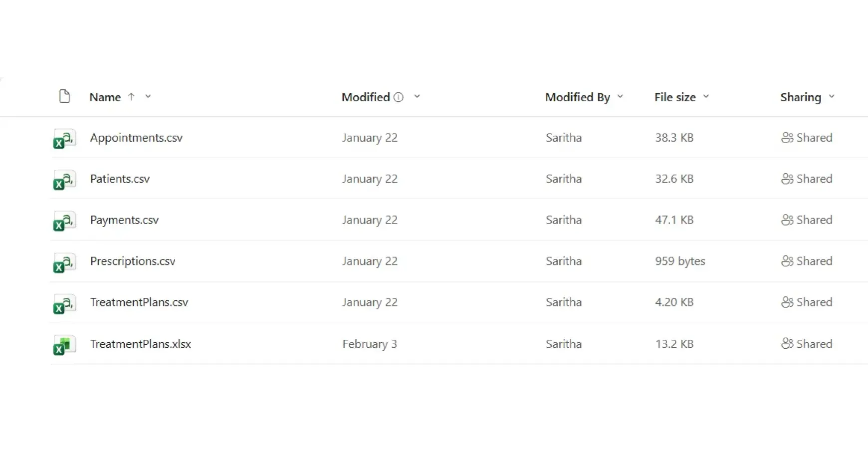Screen dimensions: 868x459
Task: Click the Shared people icon for TreatmentPlans.xlsx
Action: (787, 344)
